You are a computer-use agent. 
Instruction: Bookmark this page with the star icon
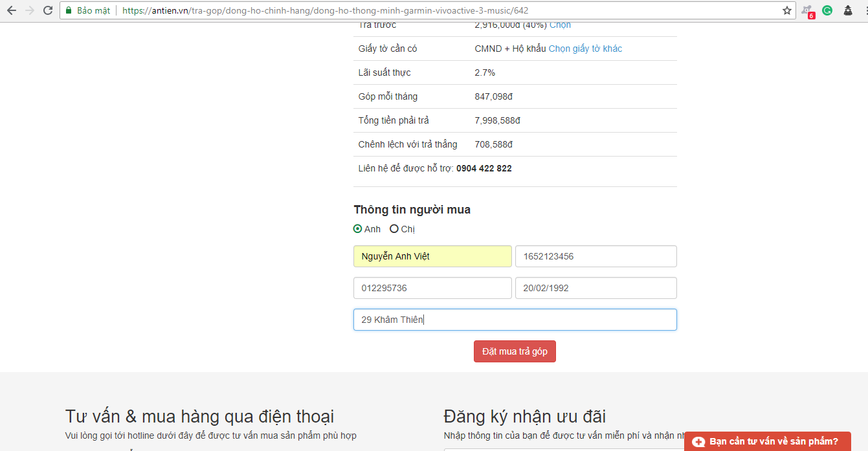click(x=786, y=10)
